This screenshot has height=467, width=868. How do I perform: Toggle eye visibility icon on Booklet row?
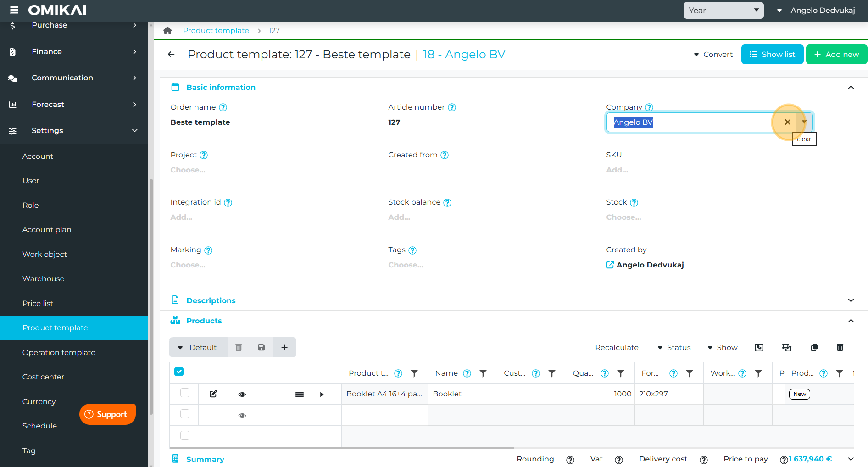[242, 394]
